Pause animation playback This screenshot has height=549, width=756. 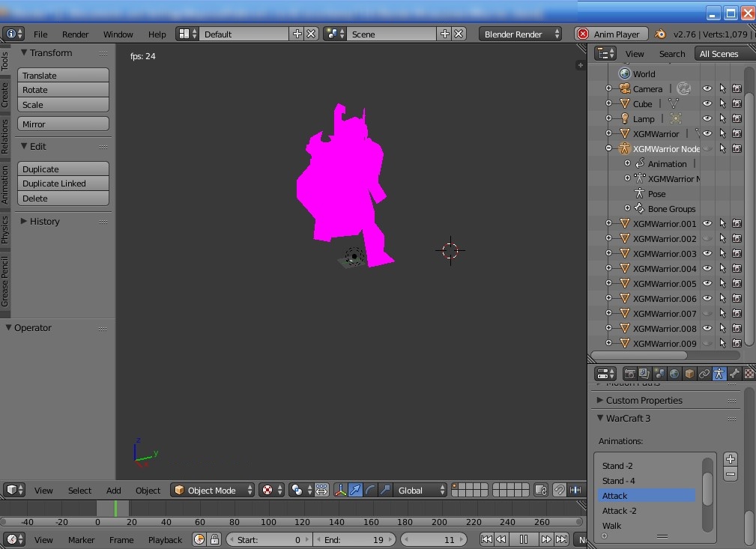[523, 539]
